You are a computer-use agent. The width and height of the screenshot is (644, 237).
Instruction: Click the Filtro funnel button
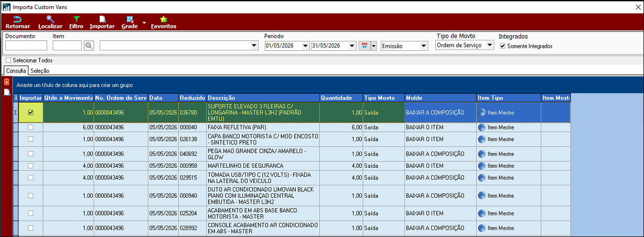(76, 22)
